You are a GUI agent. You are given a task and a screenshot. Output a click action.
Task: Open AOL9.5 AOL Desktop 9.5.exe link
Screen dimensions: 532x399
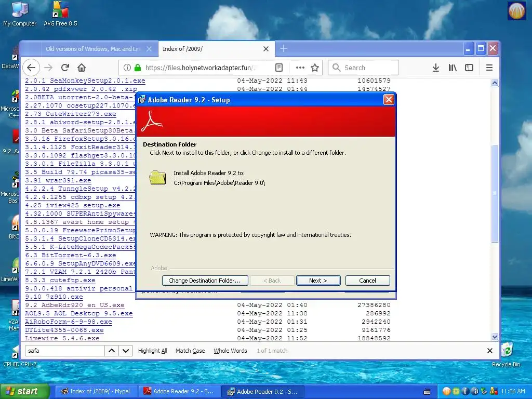(x=79, y=313)
